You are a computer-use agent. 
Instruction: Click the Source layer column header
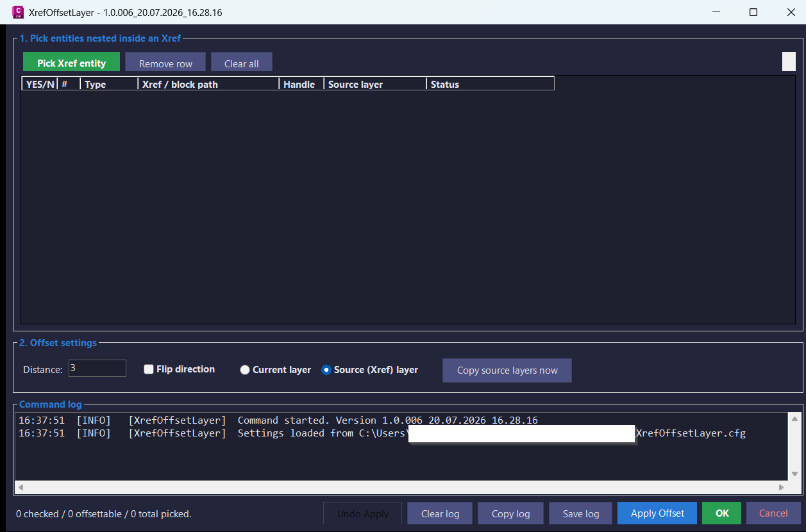point(374,84)
